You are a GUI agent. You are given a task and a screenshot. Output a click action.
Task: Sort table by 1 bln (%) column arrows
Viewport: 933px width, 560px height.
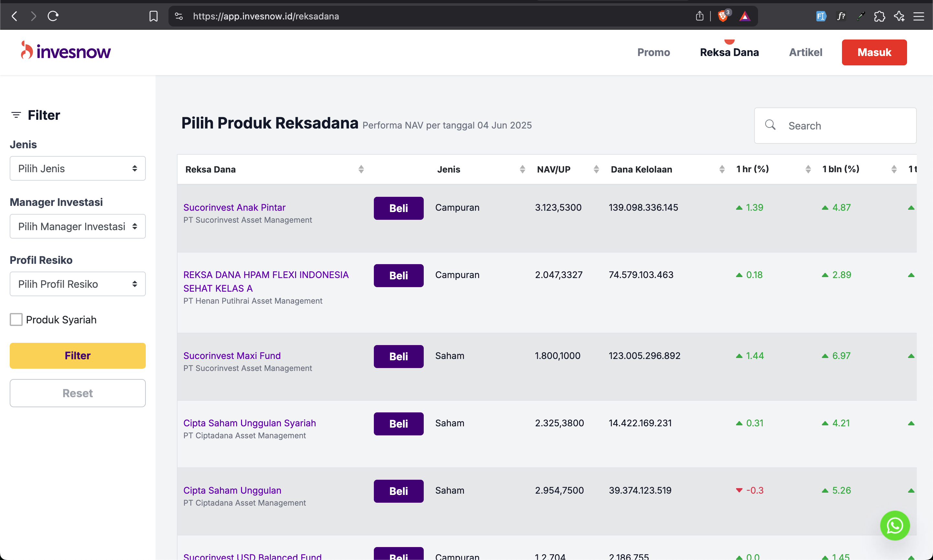[894, 169]
